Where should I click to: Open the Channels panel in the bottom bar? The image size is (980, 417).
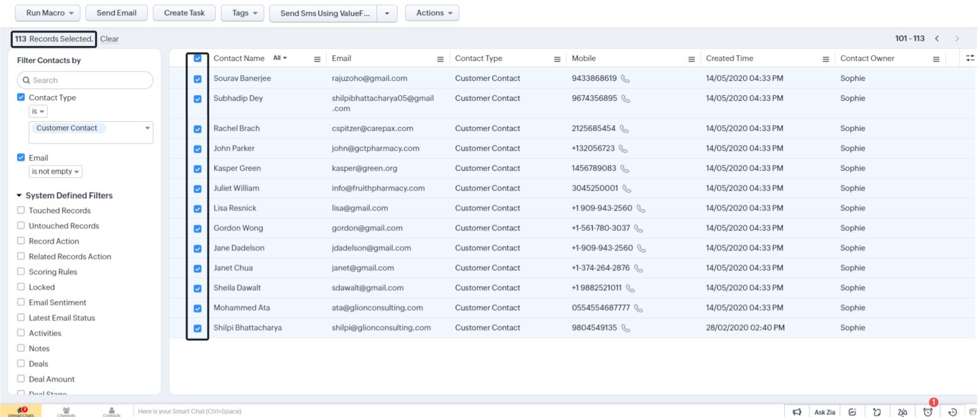(66, 412)
